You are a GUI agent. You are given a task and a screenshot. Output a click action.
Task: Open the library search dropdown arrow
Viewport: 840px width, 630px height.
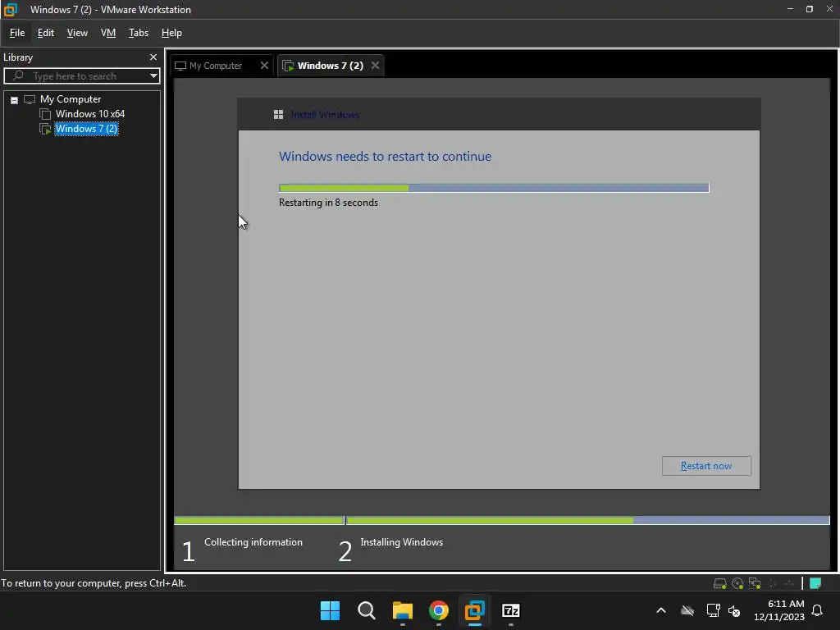pyautogui.click(x=153, y=75)
